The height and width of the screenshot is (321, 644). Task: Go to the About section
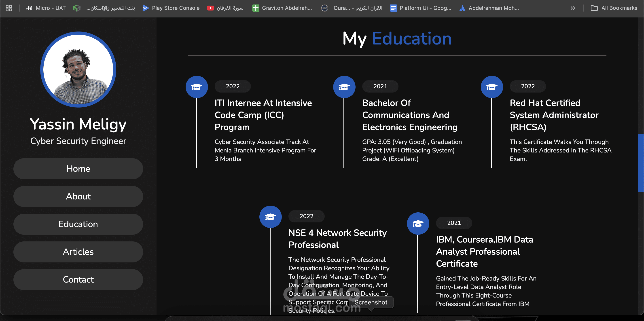pos(78,196)
